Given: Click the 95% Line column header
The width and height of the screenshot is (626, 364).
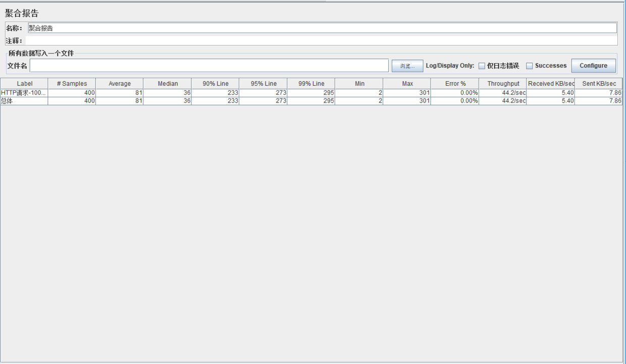Looking at the screenshot, I should click(x=264, y=84).
